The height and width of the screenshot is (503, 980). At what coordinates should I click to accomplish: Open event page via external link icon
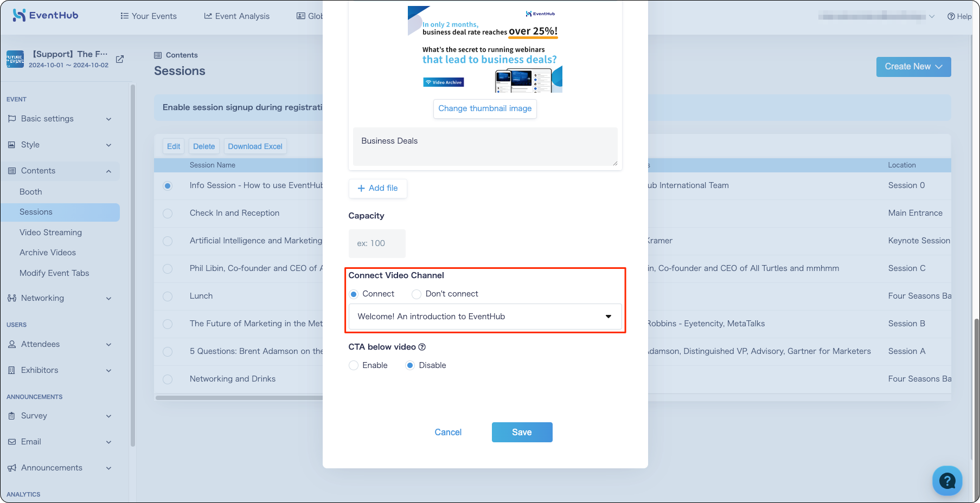click(120, 59)
